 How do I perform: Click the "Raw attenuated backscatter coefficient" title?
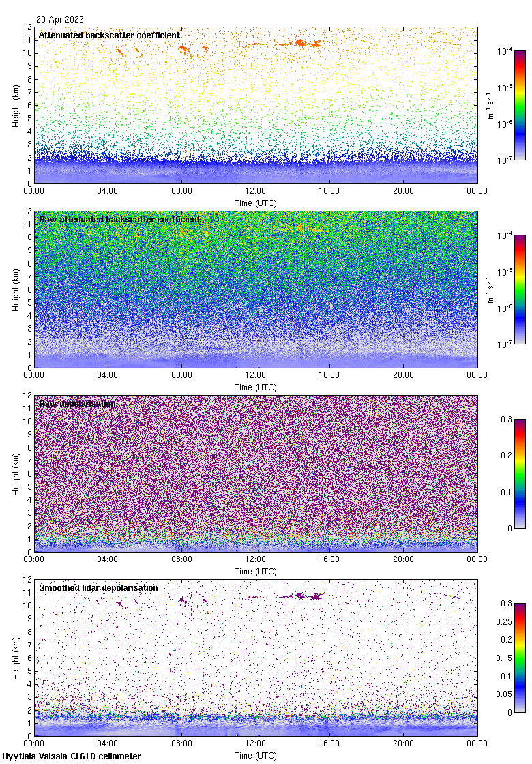click(119, 220)
